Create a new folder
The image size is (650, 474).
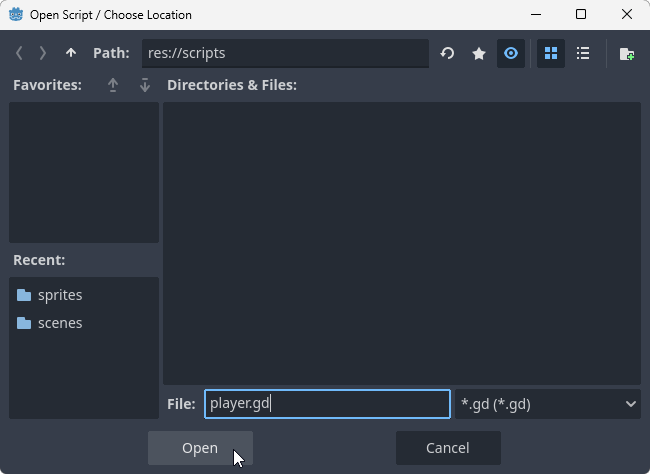(x=627, y=53)
